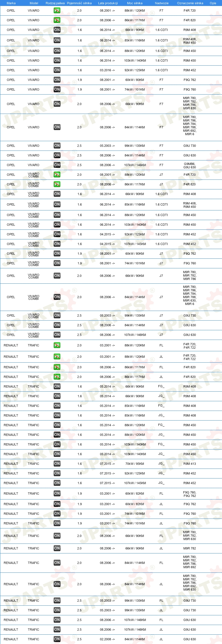Select TRAFIC model cell in FL 107kW/146KM row
Viewport: 222px width, 644px height.
[x=33, y=620]
